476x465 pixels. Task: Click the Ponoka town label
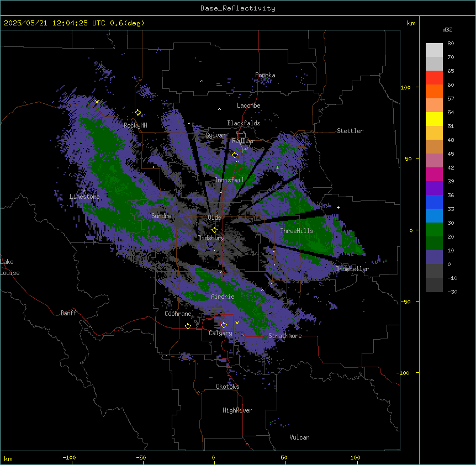click(265, 75)
